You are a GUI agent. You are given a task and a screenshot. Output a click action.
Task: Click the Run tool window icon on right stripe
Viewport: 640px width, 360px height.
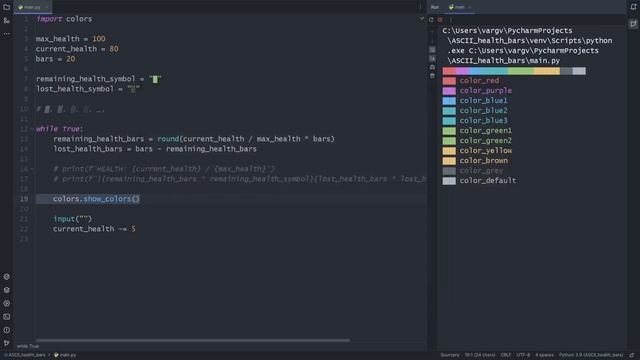[633, 24]
